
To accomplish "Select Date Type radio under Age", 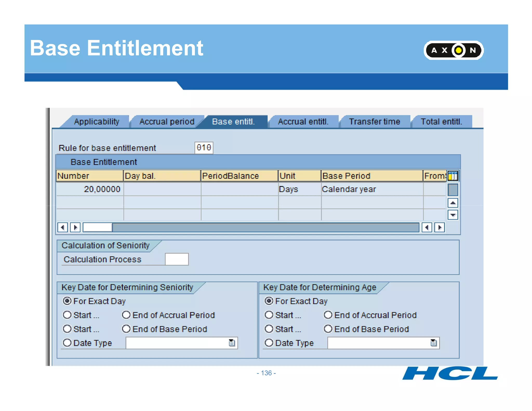I will tap(269, 343).
